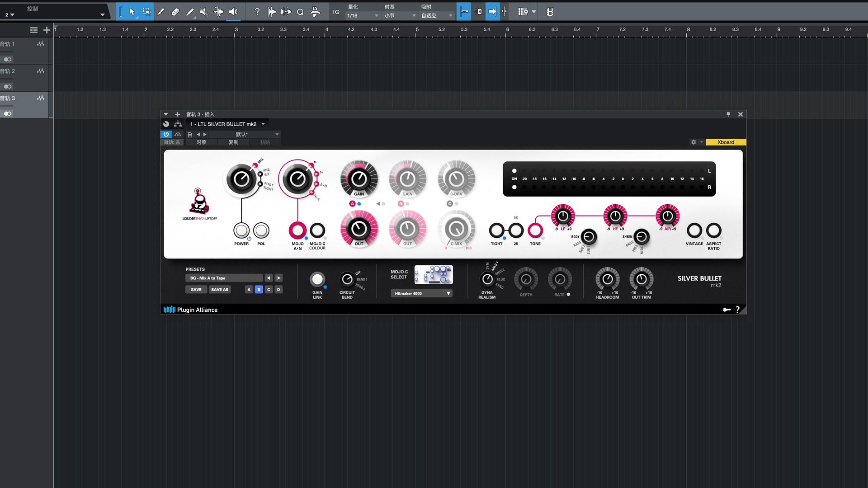868x488 pixels.
Task: Select preset slot A
Action: (x=249, y=290)
